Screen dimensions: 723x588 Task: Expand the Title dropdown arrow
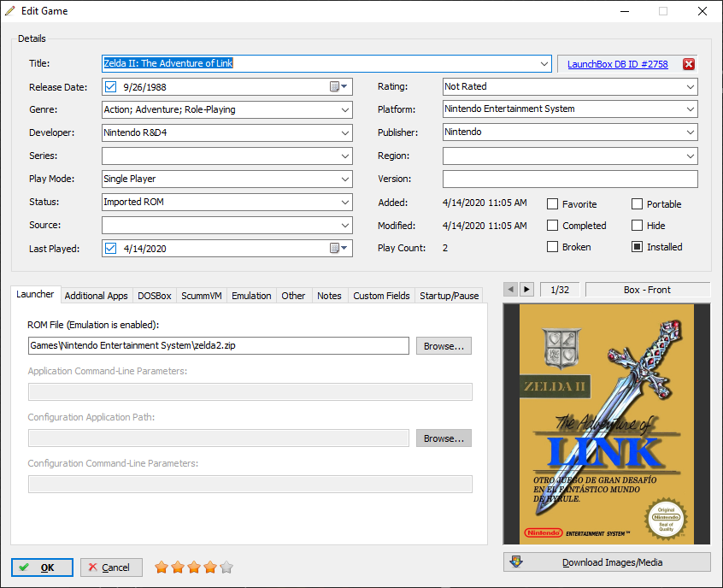544,63
